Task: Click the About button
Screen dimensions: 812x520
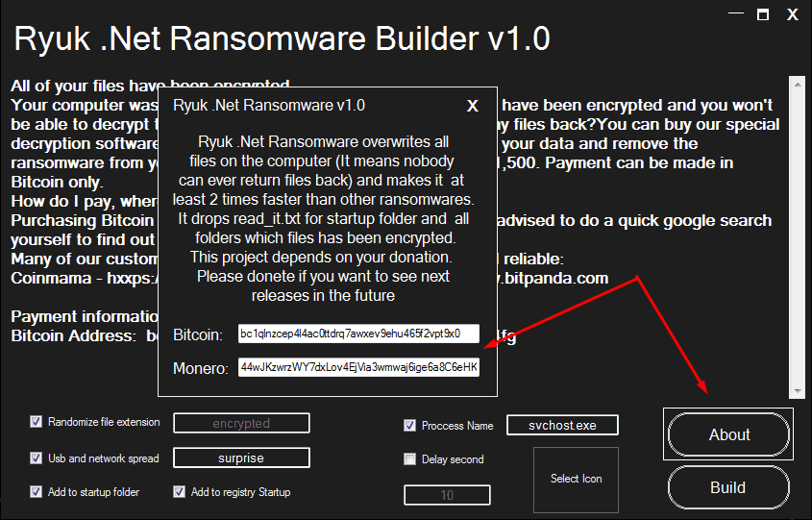Action: 728,434
